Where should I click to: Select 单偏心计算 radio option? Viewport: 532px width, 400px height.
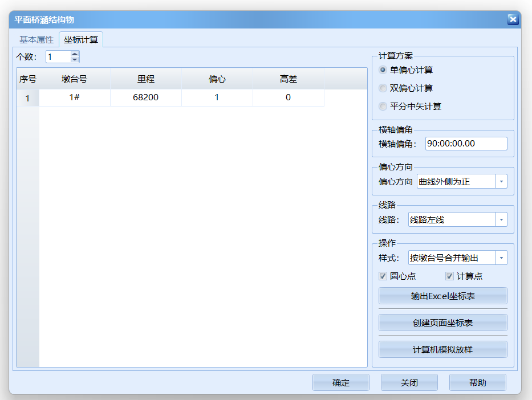pyautogui.click(x=383, y=70)
